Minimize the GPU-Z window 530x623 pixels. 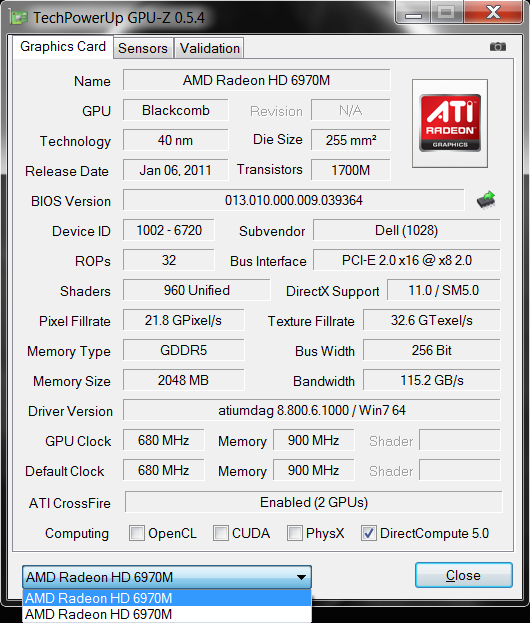[413, 14]
